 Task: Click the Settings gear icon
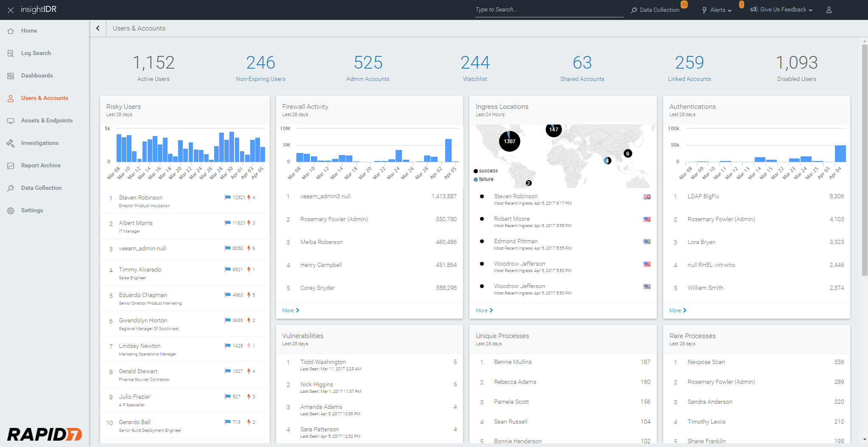pyautogui.click(x=11, y=211)
